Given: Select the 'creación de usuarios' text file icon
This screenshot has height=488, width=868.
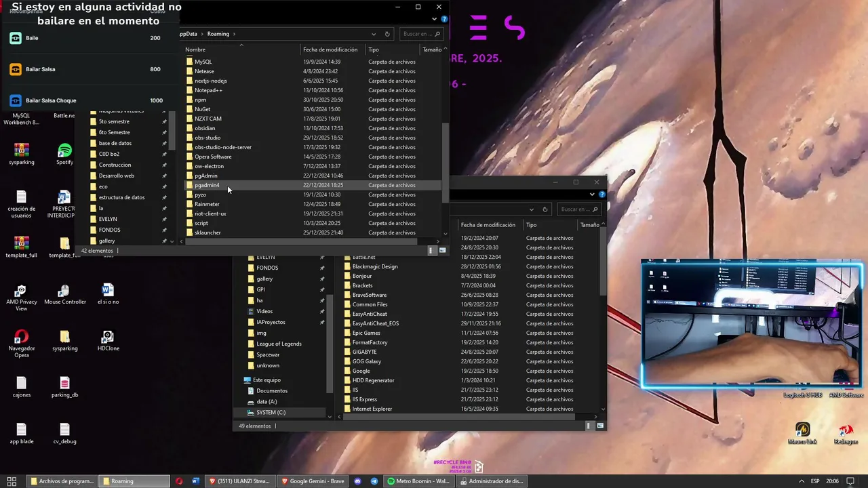Looking at the screenshot, I should (22, 203).
